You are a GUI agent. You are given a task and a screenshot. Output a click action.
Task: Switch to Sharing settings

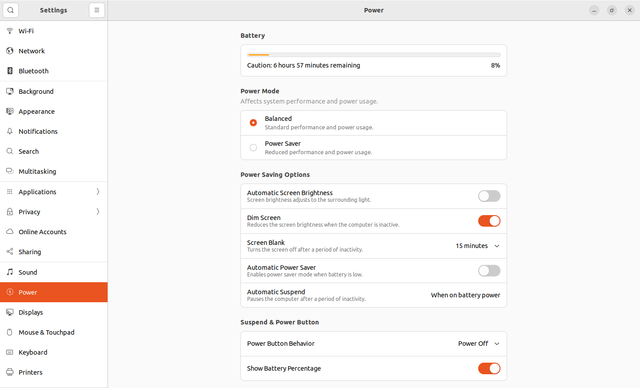point(54,252)
